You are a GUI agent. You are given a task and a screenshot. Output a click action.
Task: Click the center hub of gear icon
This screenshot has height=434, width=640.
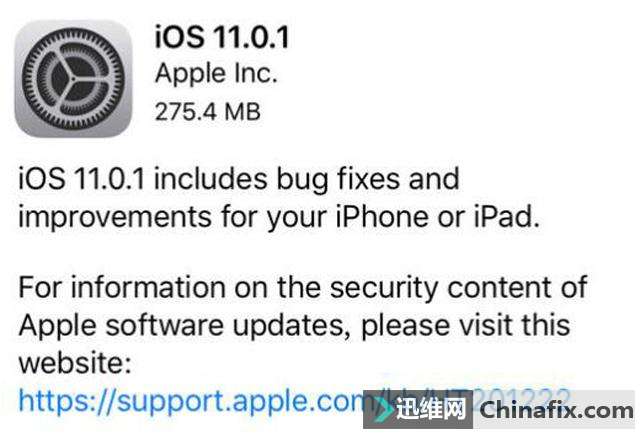click(x=73, y=78)
